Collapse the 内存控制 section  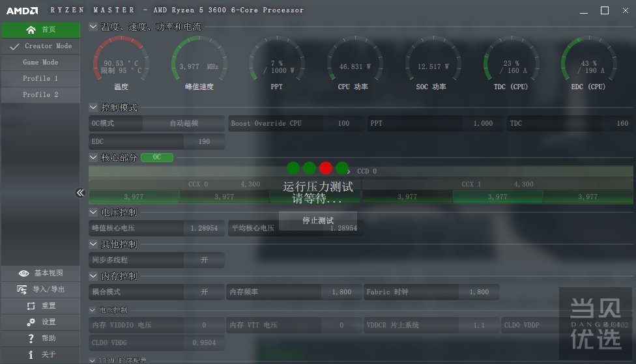click(93, 276)
